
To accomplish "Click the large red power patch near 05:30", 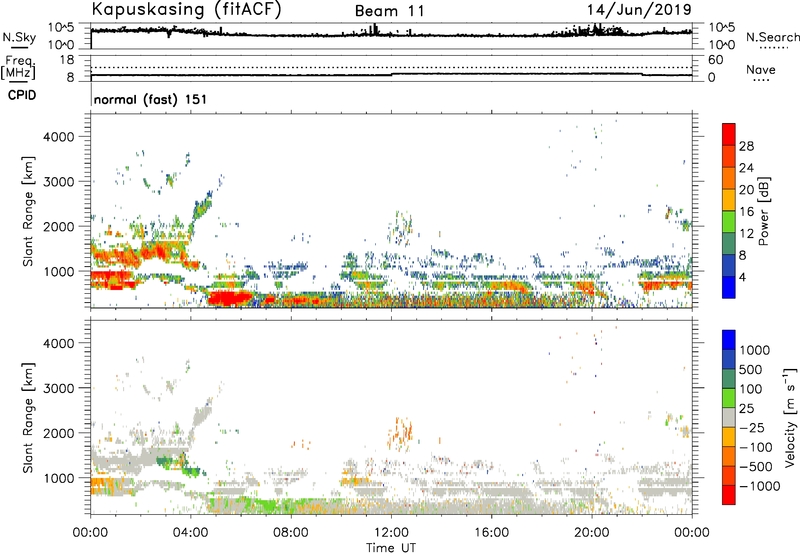I will pyautogui.click(x=230, y=297).
